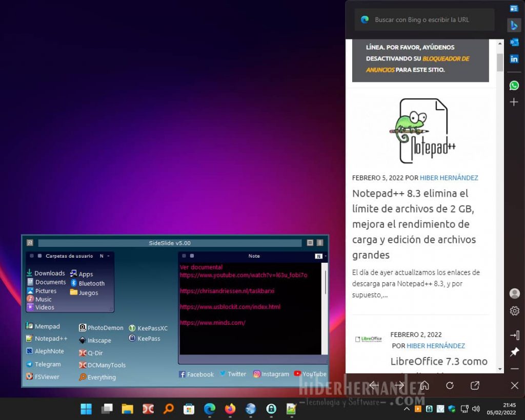Launch Everything search shortcut in SideSlide
This screenshot has height=420, width=525.
coord(97,377)
